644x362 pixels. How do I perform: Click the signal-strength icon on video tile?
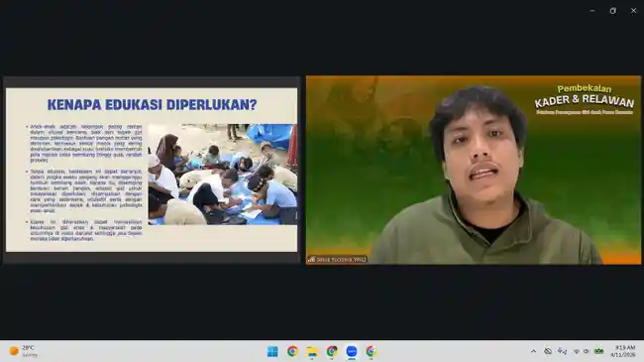(x=311, y=260)
